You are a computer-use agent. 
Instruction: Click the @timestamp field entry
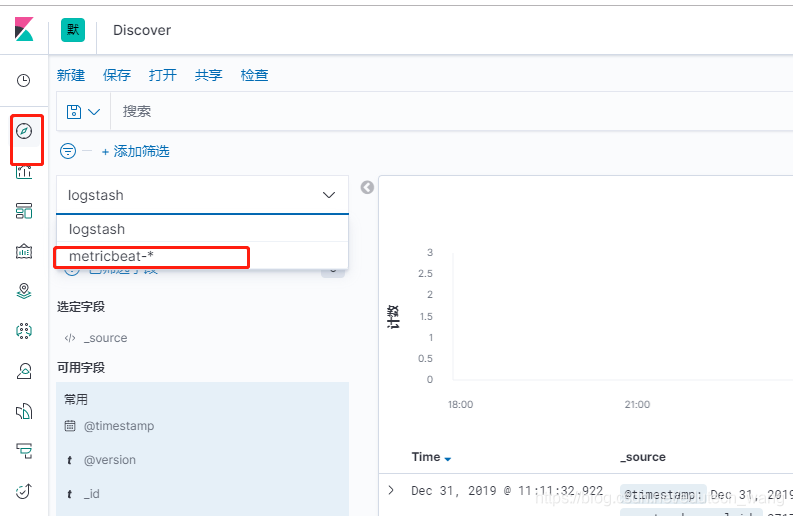point(119,426)
